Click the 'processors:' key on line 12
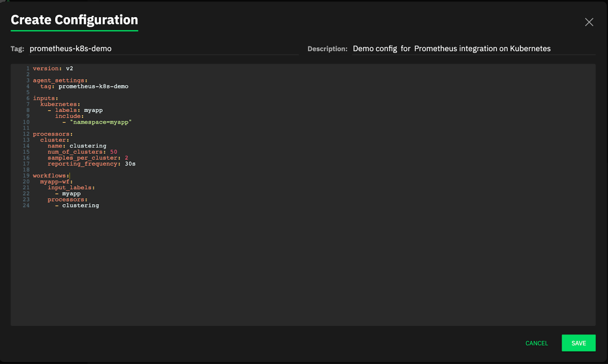This screenshot has height=364, width=608. [x=53, y=134]
